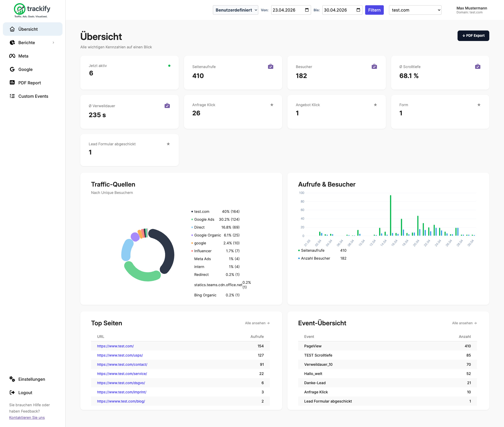The height and width of the screenshot is (427, 504).
Task: Open Custom Events in the sidebar
Action: 33,96
